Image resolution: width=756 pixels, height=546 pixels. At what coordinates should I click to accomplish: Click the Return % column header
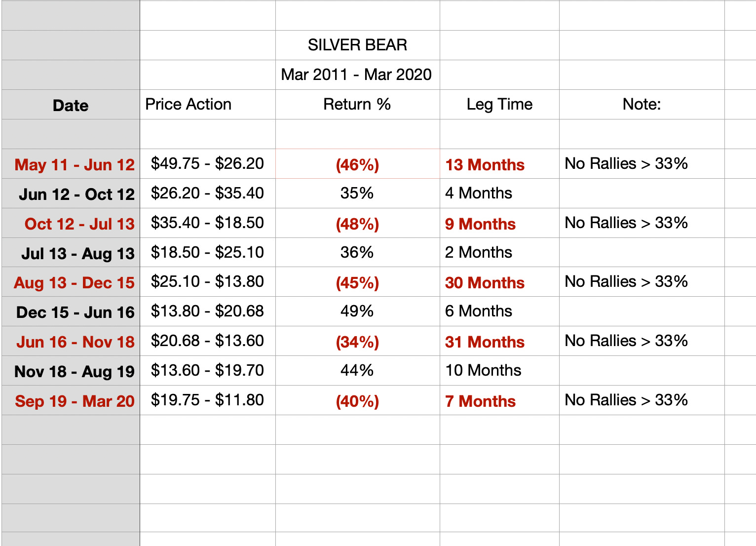tap(357, 105)
